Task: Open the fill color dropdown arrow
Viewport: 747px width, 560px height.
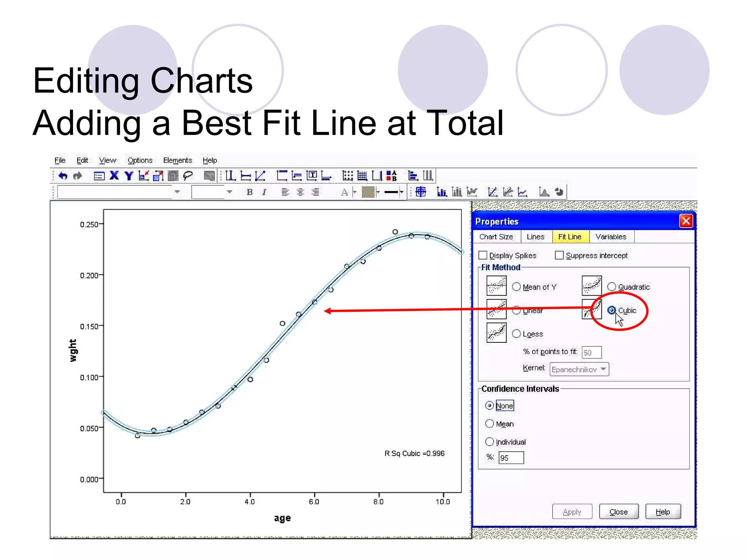Action: point(378,192)
